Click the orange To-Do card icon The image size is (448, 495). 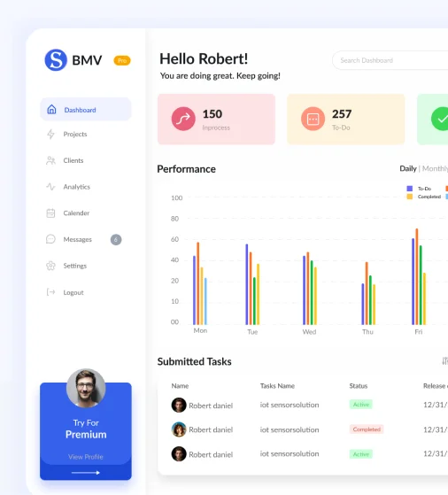(x=313, y=119)
